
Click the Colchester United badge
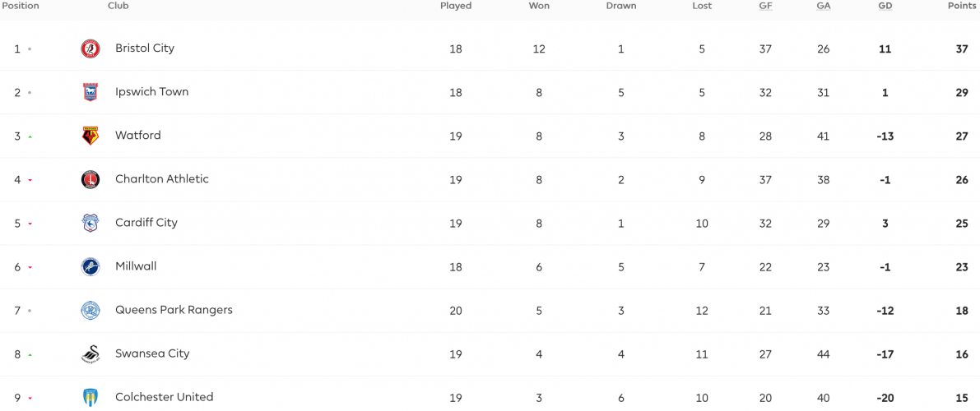pyautogui.click(x=91, y=397)
